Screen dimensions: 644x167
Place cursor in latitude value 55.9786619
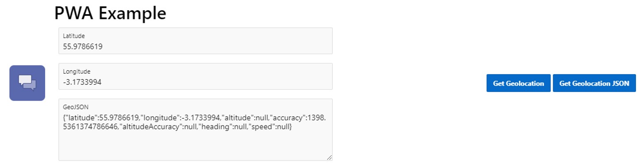pyautogui.click(x=83, y=46)
